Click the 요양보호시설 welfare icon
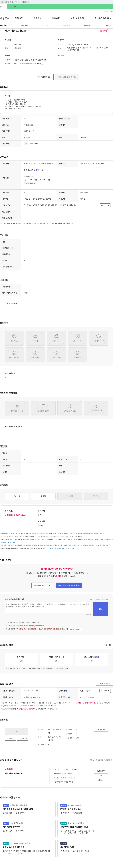113x868 pixels. (56, 355)
